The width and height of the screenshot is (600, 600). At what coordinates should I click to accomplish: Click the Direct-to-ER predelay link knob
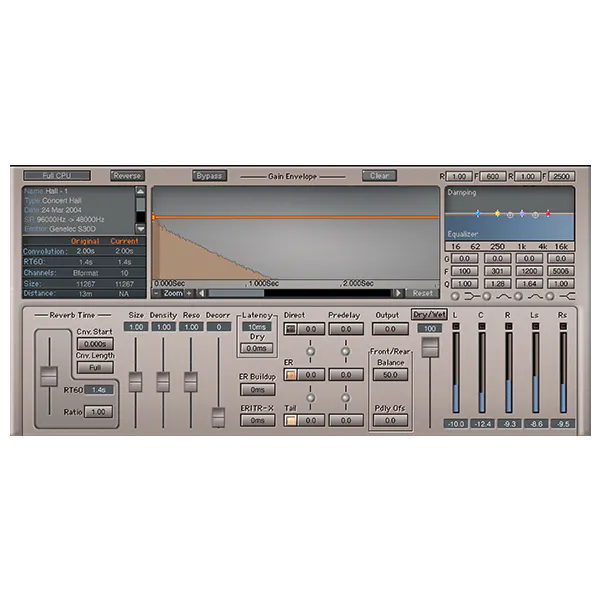pyautogui.click(x=346, y=351)
